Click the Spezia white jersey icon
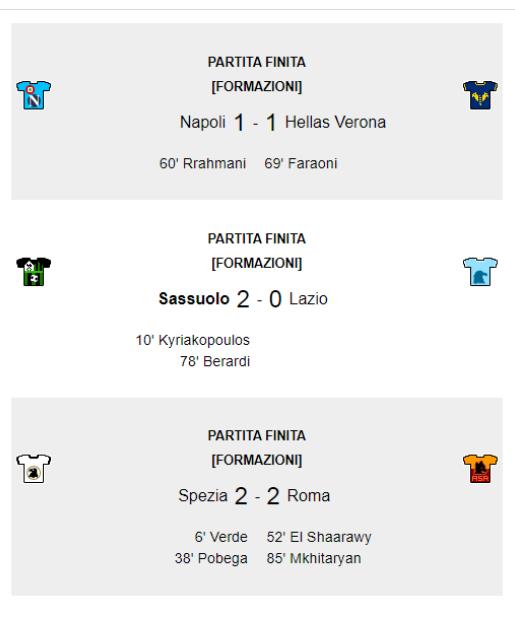The image size is (515, 623). click(33, 468)
